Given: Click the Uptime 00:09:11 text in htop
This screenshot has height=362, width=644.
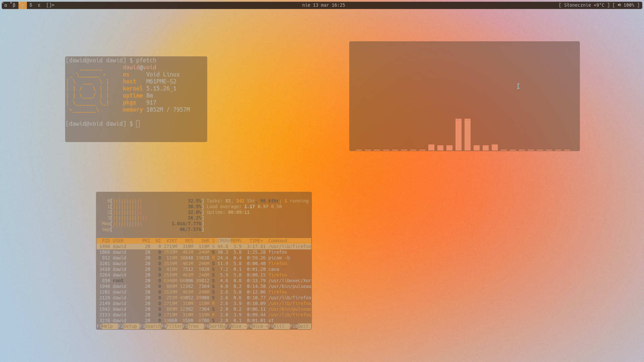Looking at the screenshot, I should tap(228, 212).
